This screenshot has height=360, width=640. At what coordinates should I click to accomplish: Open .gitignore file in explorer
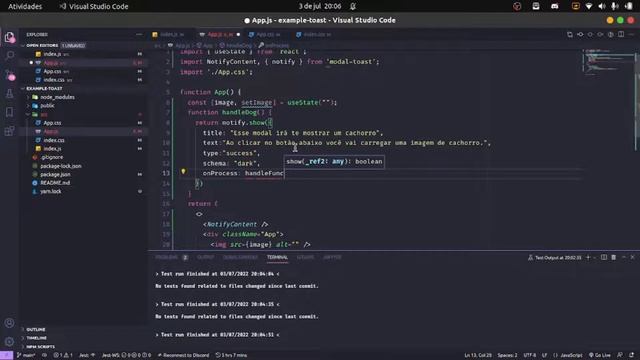[x=51, y=157]
